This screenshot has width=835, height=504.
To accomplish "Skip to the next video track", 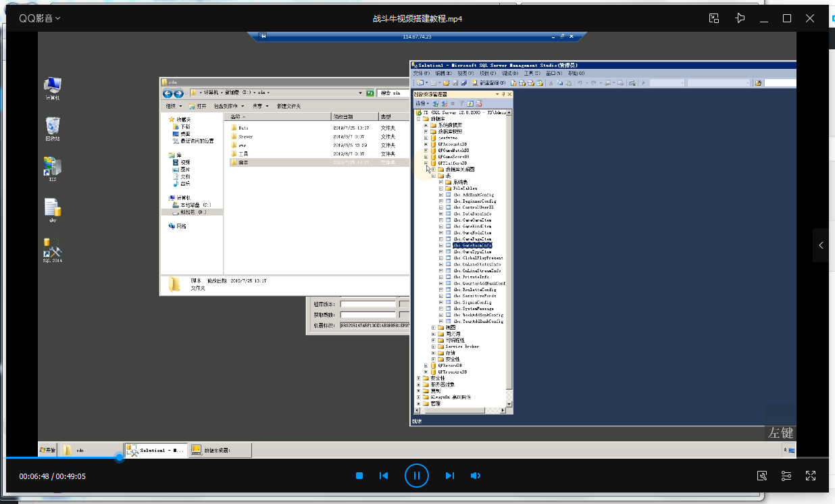I will [x=449, y=476].
